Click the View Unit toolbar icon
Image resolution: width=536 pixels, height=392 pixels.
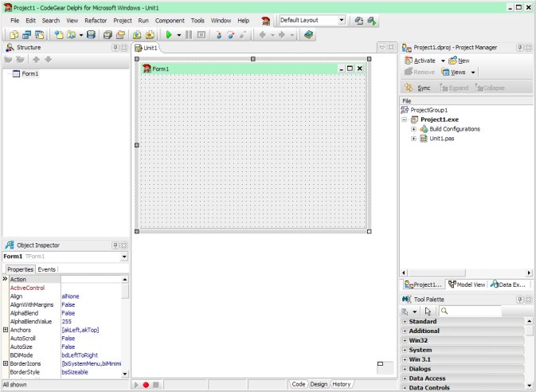point(14,35)
